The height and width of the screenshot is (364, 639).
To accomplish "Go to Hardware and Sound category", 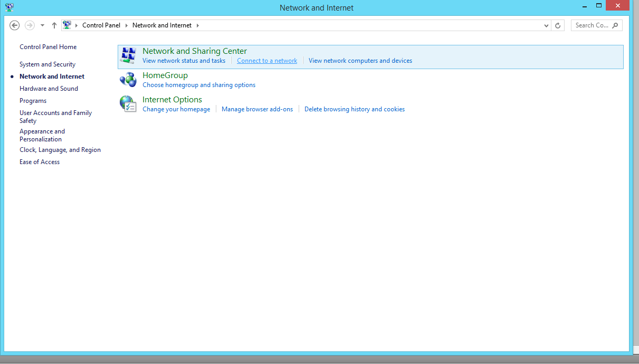I will click(x=49, y=89).
